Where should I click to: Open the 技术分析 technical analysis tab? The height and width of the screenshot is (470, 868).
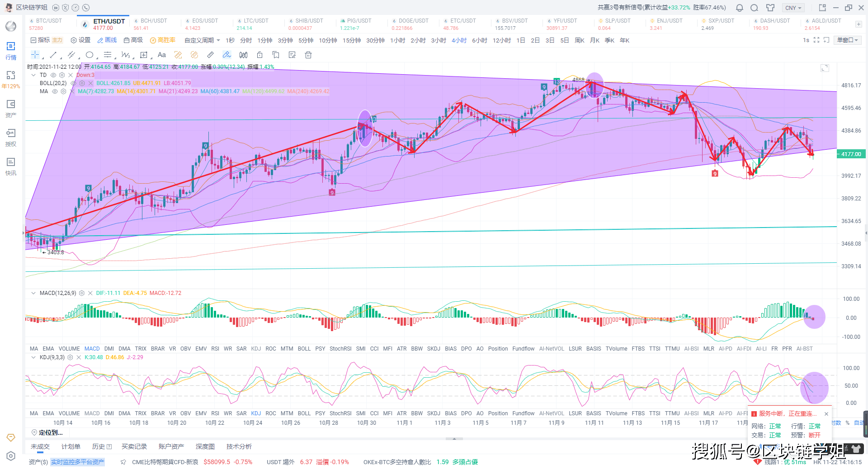coord(239,446)
